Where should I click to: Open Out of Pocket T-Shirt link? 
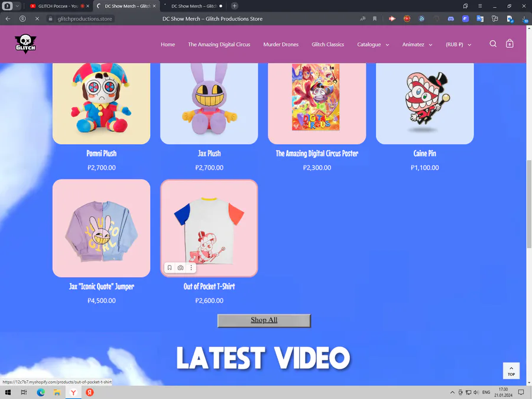pos(209,286)
